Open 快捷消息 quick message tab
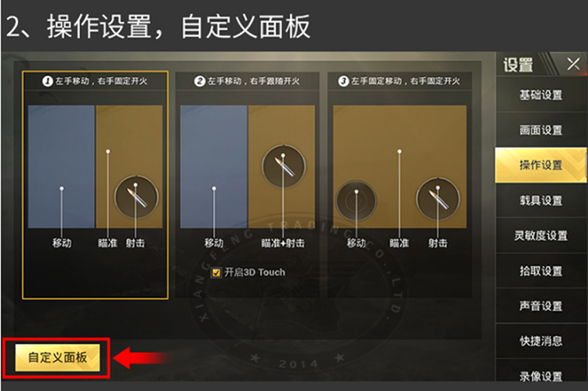Screen dimensions: 588x391 tap(541, 341)
